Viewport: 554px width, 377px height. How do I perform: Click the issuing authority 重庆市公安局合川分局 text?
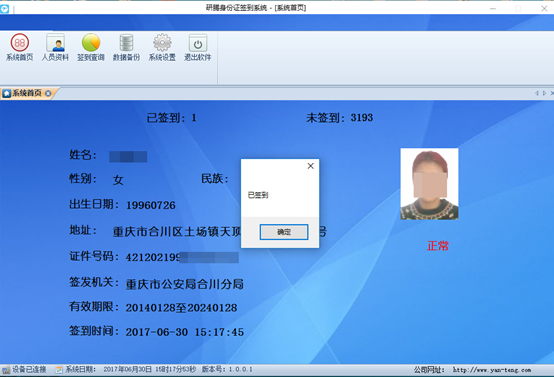pos(185,284)
